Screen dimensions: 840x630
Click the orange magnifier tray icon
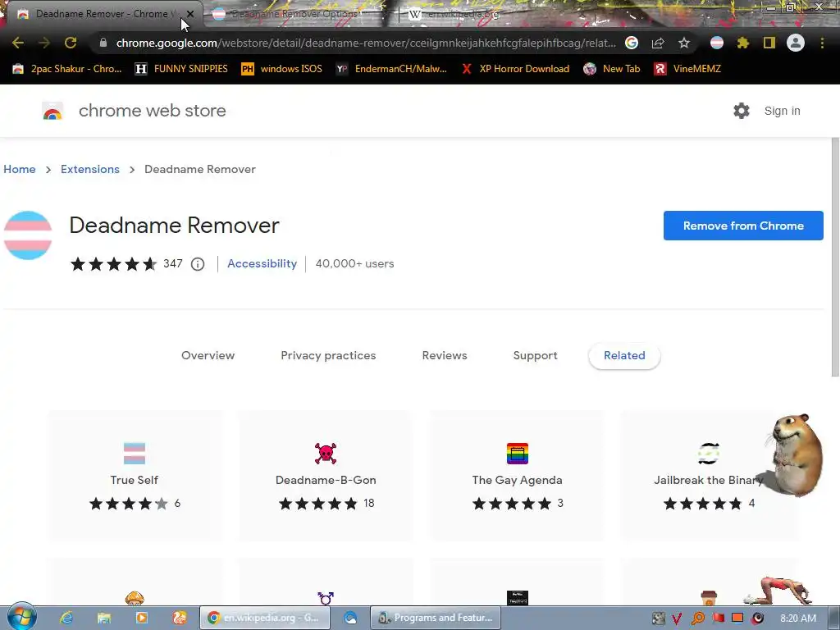(697, 619)
